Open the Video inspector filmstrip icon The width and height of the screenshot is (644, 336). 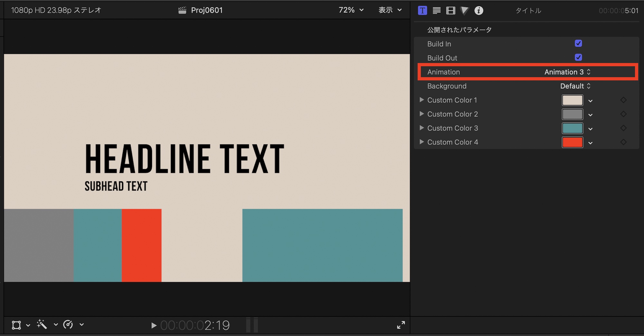coord(450,11)
